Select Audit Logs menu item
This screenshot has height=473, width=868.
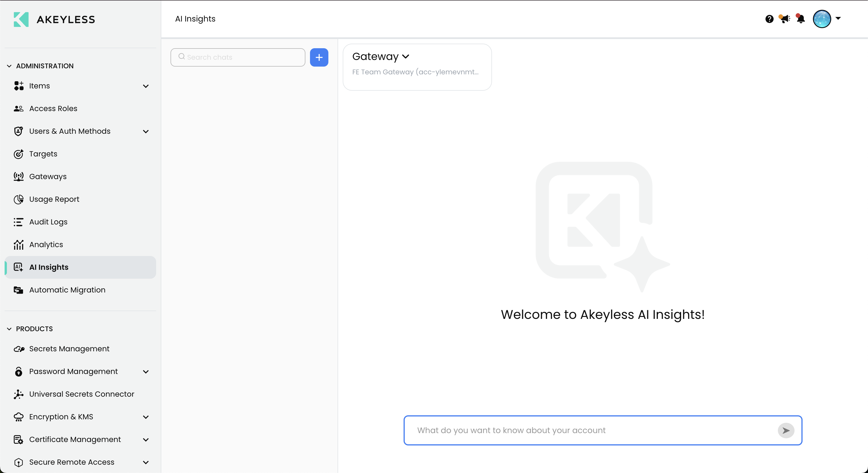(x=48, y=222)
